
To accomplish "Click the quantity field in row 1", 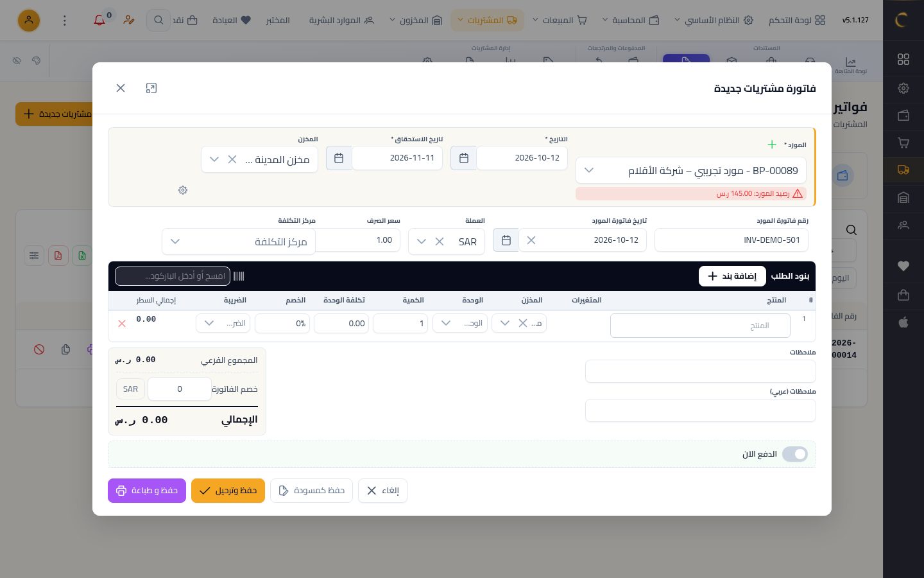I will [400, 323].
